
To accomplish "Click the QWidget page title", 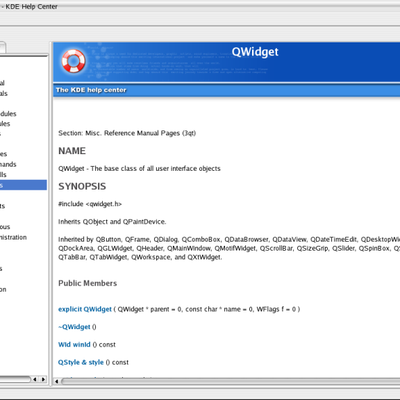I will pos(255,52).
